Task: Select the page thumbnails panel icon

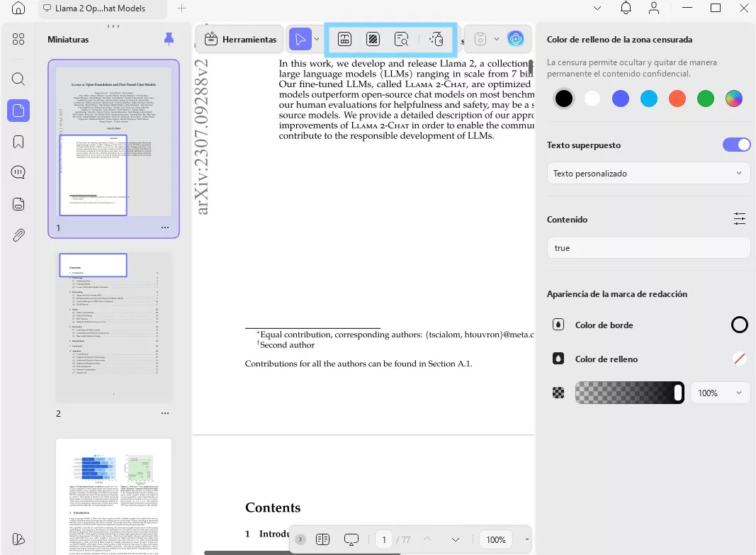Action: click(x=18, y=111)
